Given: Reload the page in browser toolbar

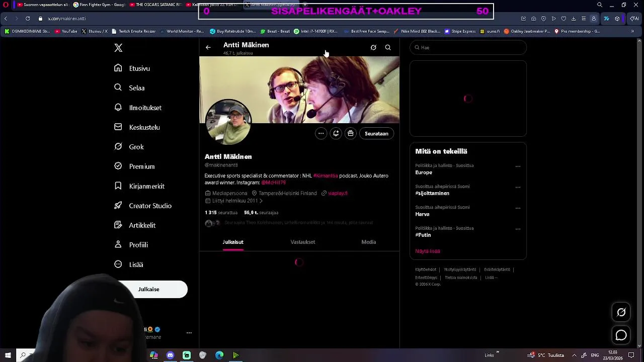Looking at the screenshot, I should pyautogui.click(x=28, y=19).
